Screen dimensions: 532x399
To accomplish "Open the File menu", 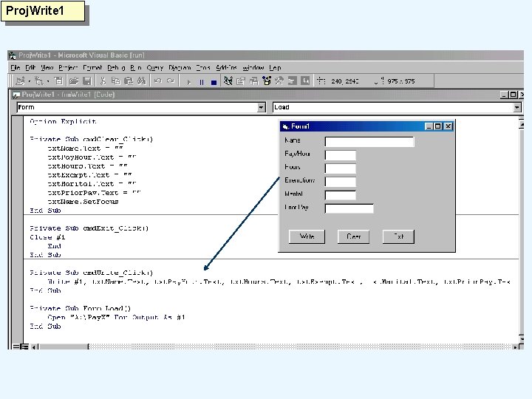I will coord(16,67).
